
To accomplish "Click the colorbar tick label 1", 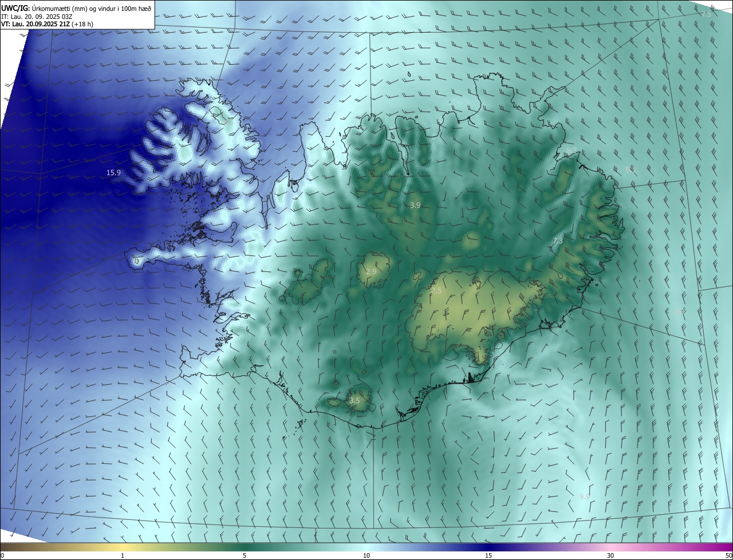I will point(123,555).
